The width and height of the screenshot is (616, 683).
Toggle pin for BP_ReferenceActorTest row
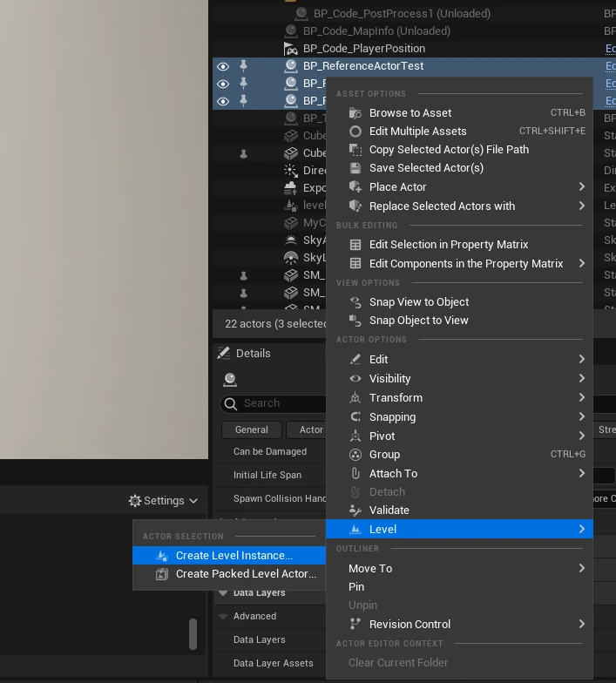pos(244,66)
